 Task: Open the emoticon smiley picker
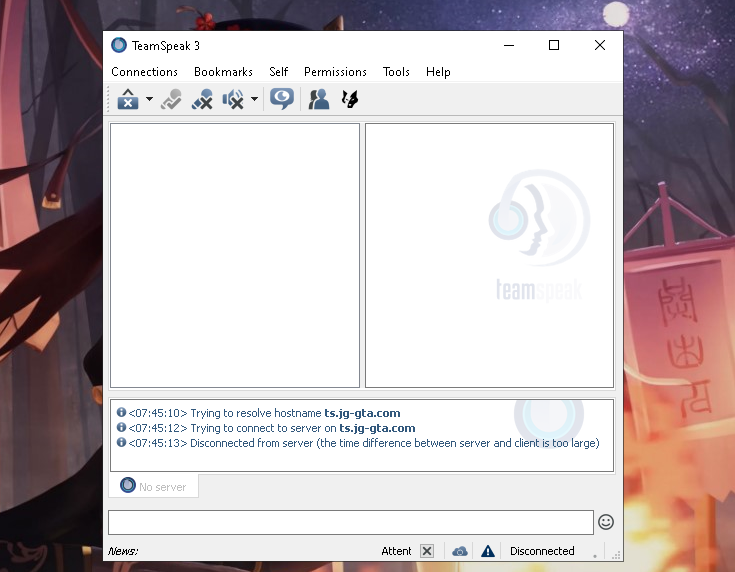[x=606, y=522]
